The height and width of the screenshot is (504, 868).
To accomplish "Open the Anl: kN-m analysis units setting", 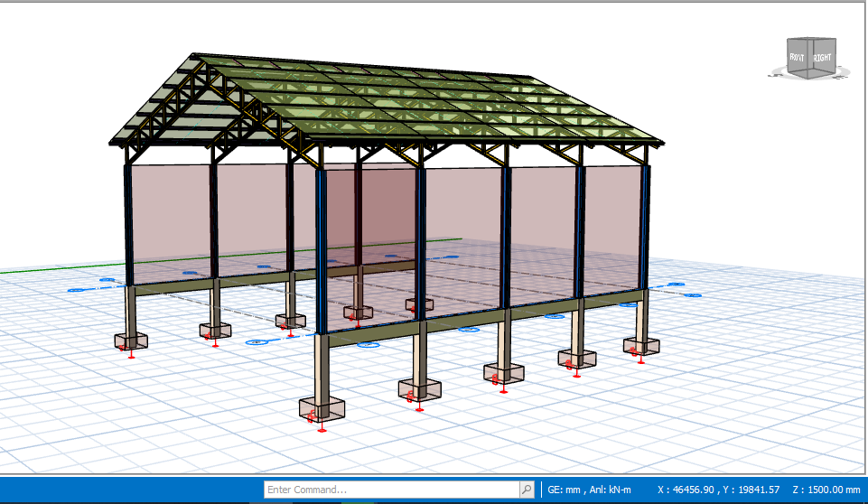I will 611,490.
